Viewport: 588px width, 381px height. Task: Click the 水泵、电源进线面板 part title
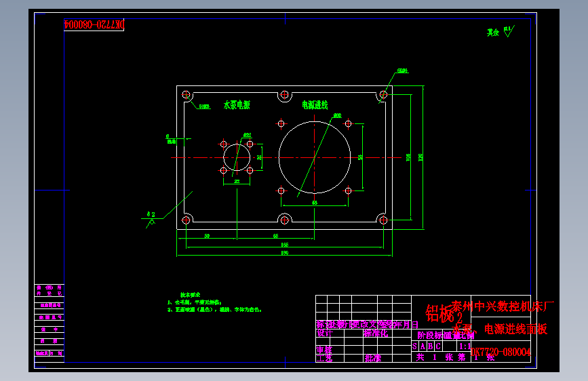pos(501,329)
